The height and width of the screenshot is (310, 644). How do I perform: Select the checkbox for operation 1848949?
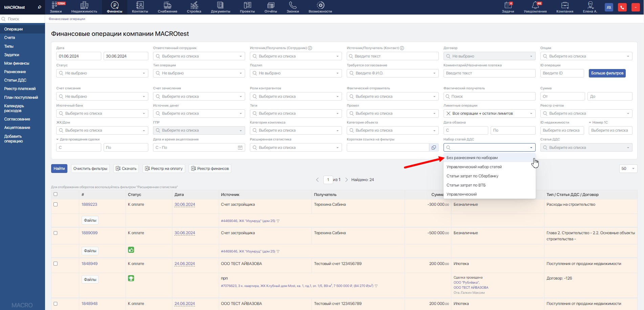click(56, 264)
